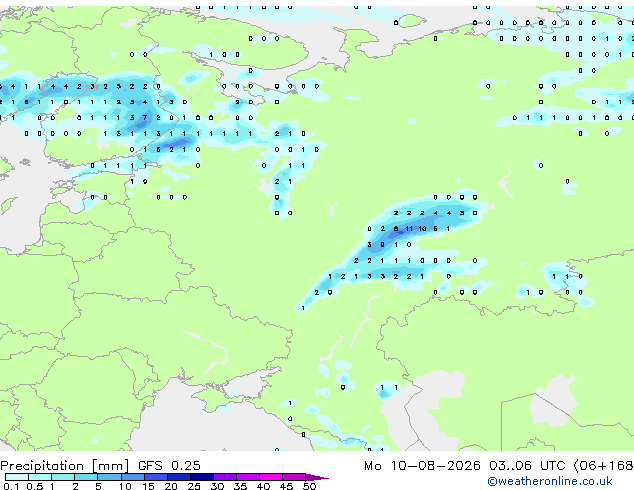Image resolution: width=634 pixels, height=490 pixels.
Task: Click the 20 legend scale label
Action: [171, 486]
